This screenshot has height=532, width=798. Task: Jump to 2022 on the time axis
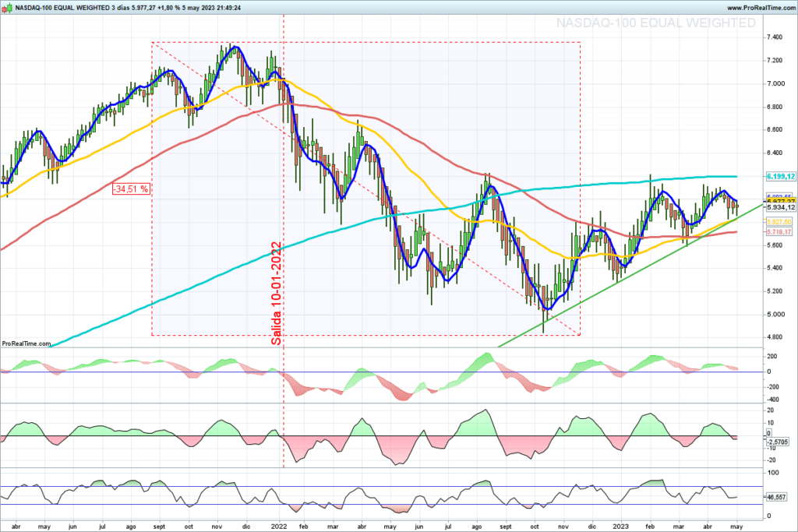click(x=281, y=527)
